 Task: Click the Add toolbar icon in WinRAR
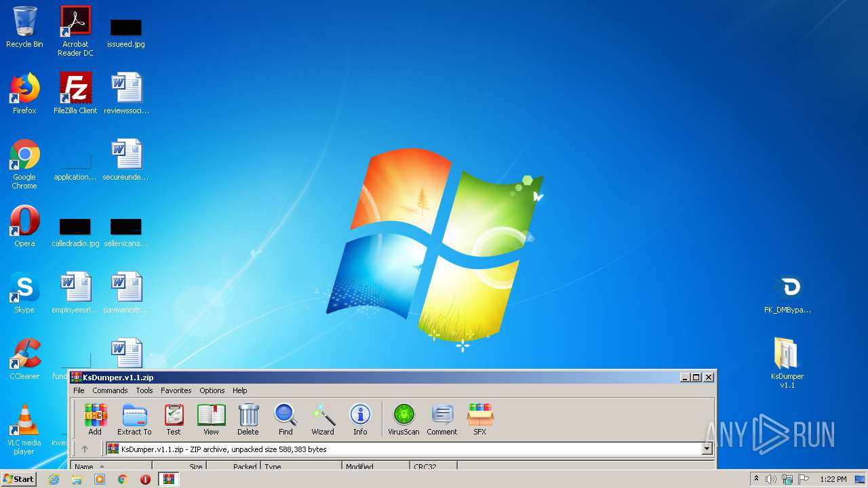95,419
